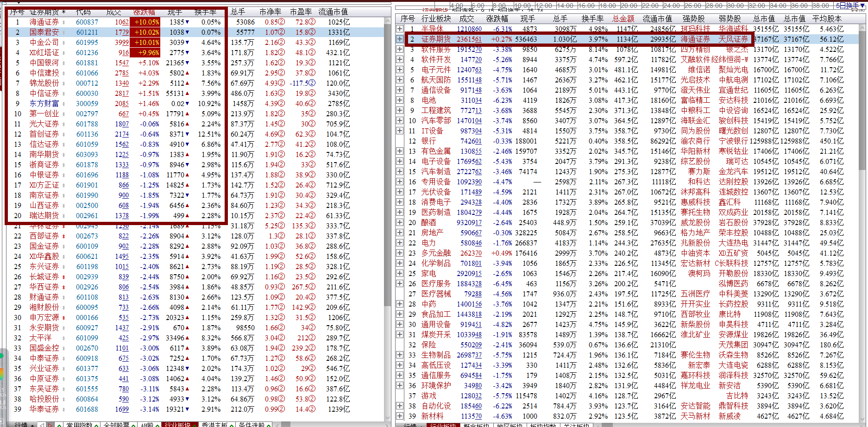
Task: Click the red marker icon beside 申万宏源
Action: pyautogui.click(x=63, y=318)
